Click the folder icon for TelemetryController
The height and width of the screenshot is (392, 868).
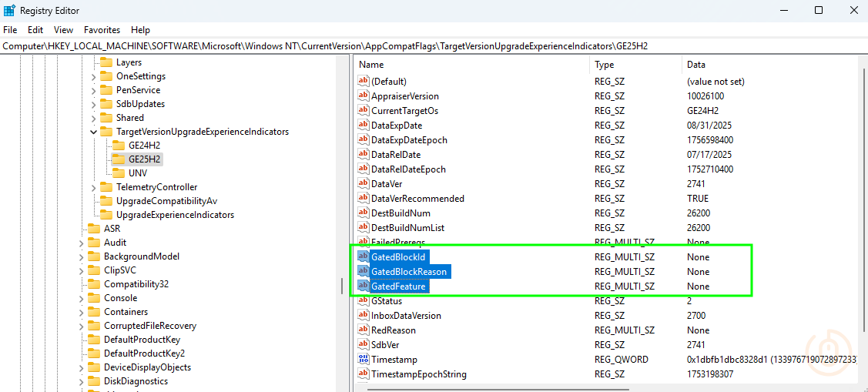pyautogui.click(x=106, y=187)
